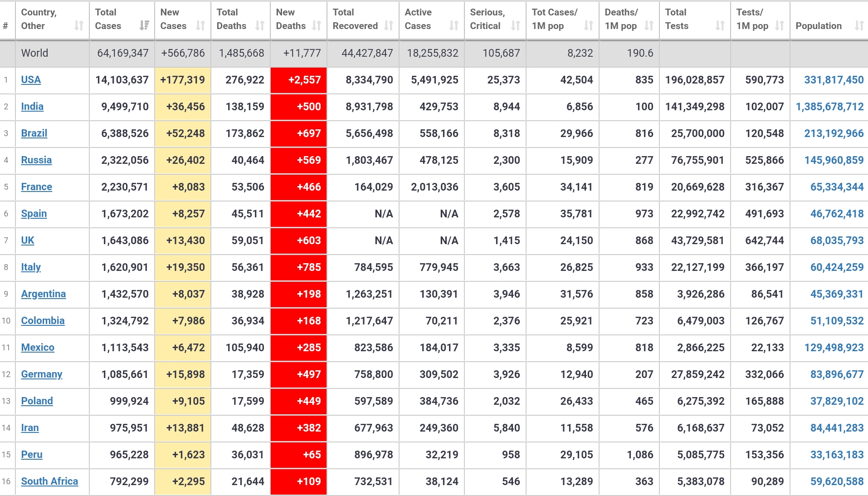Viewport: 868px width, 496px height.
Task: Open Poland population link 37,829,102
Action: [x=837, y=401]
